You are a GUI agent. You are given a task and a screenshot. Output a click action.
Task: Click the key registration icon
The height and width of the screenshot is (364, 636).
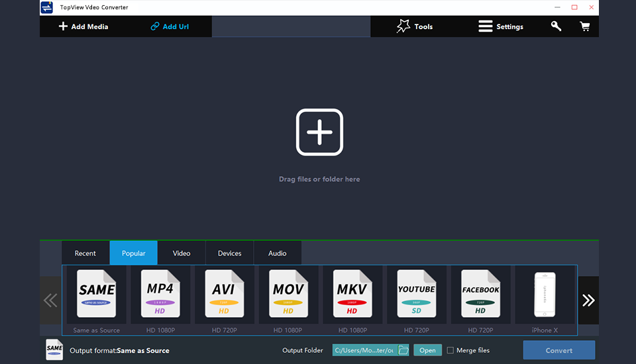[x=556, y=26]
